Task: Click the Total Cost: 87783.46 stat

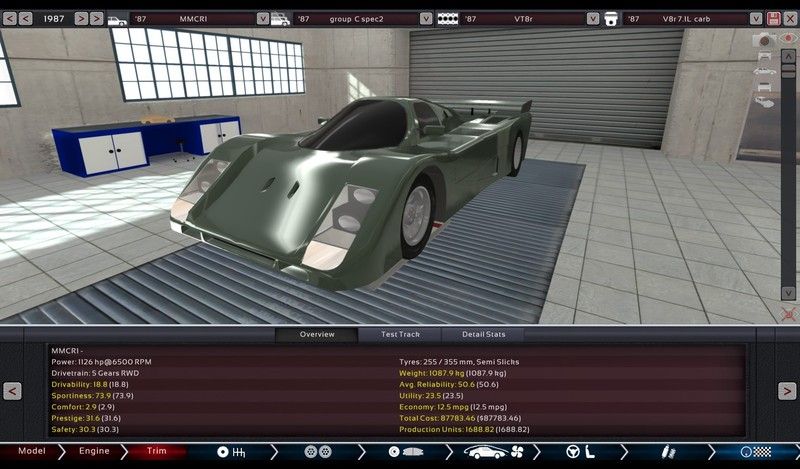Action: [460, 418]
